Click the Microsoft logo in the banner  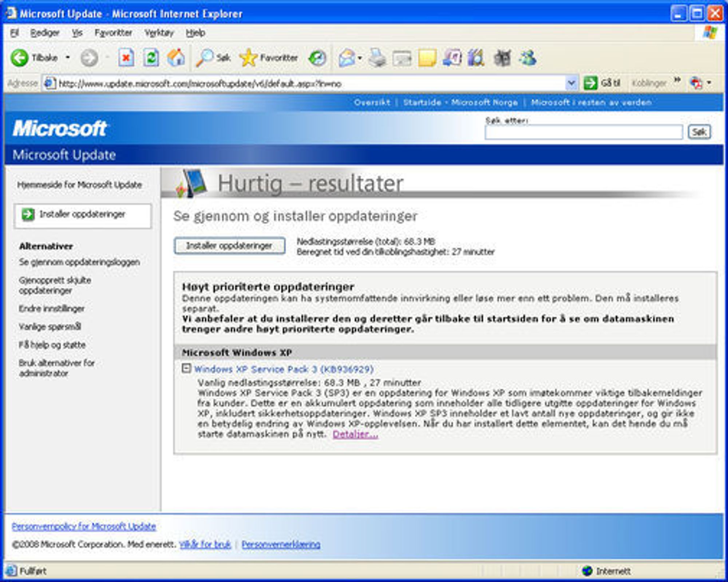(60, 128)
